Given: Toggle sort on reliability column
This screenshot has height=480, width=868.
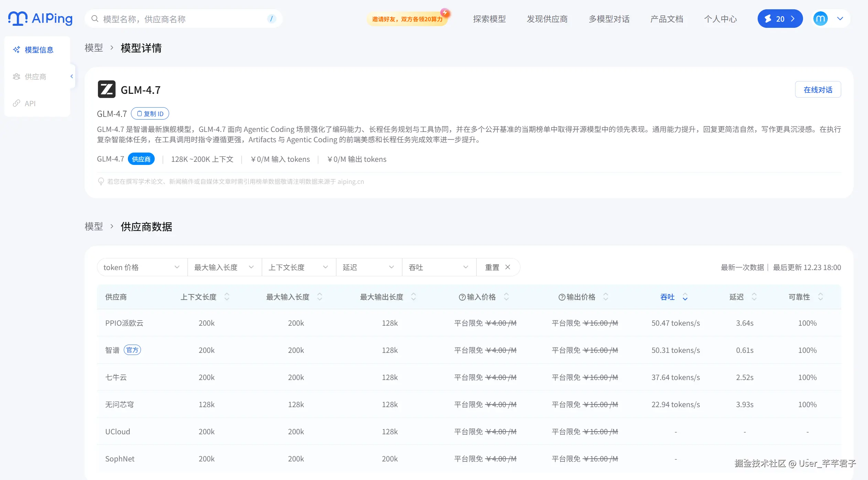Looking at the screenshot, I should 820,297.
